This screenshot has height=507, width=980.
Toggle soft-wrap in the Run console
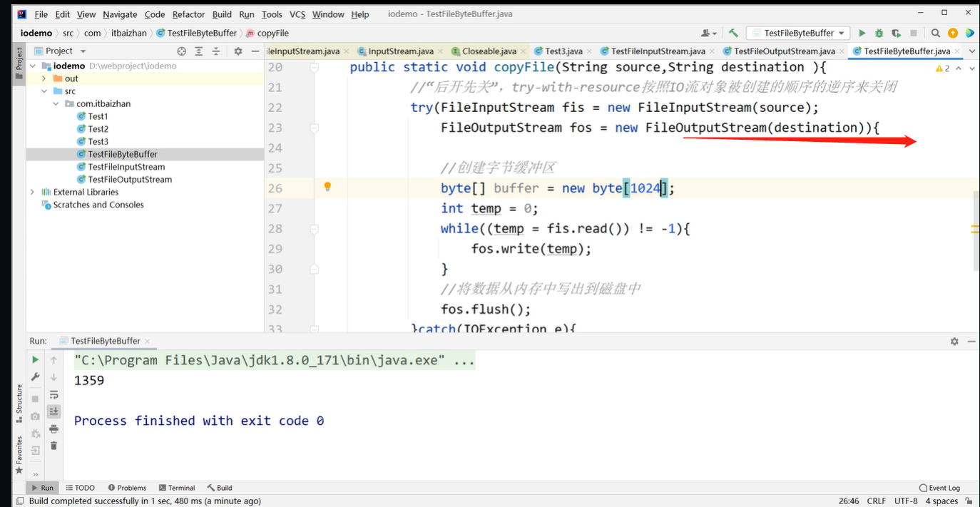point(53,394)
